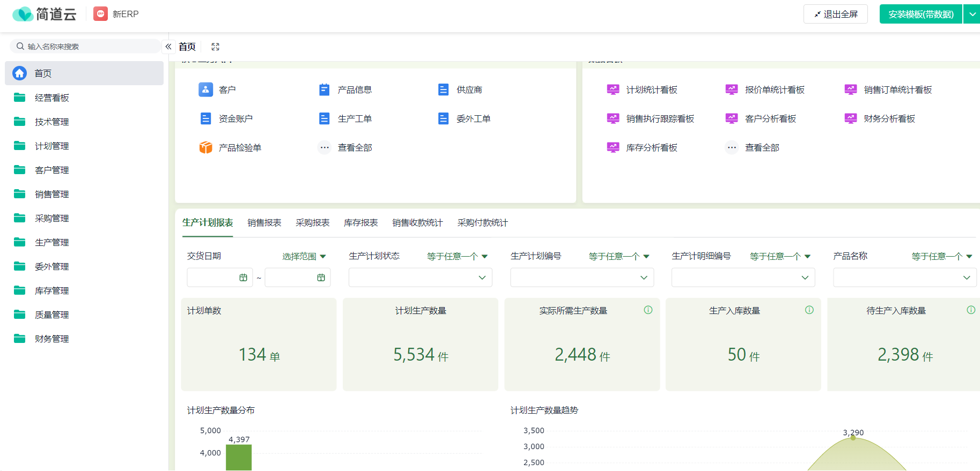Open 质量管理 folder in sidebar
The image size is (980, 471).
(84, 315)
